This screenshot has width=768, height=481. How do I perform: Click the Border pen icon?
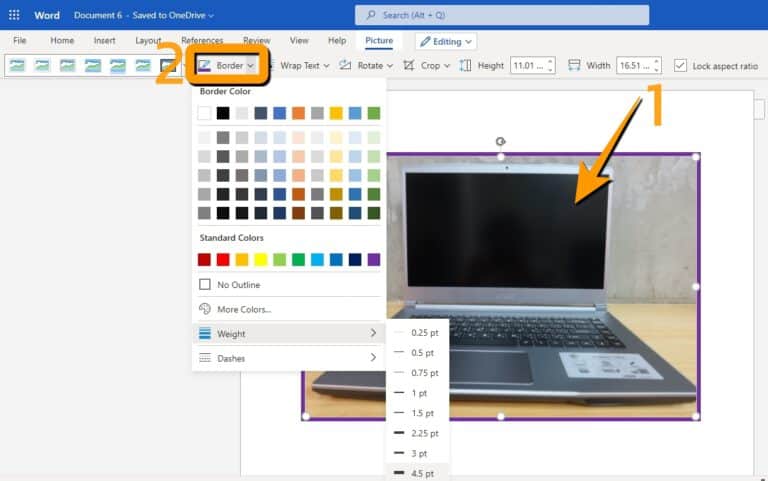click(x=205, y=65)
